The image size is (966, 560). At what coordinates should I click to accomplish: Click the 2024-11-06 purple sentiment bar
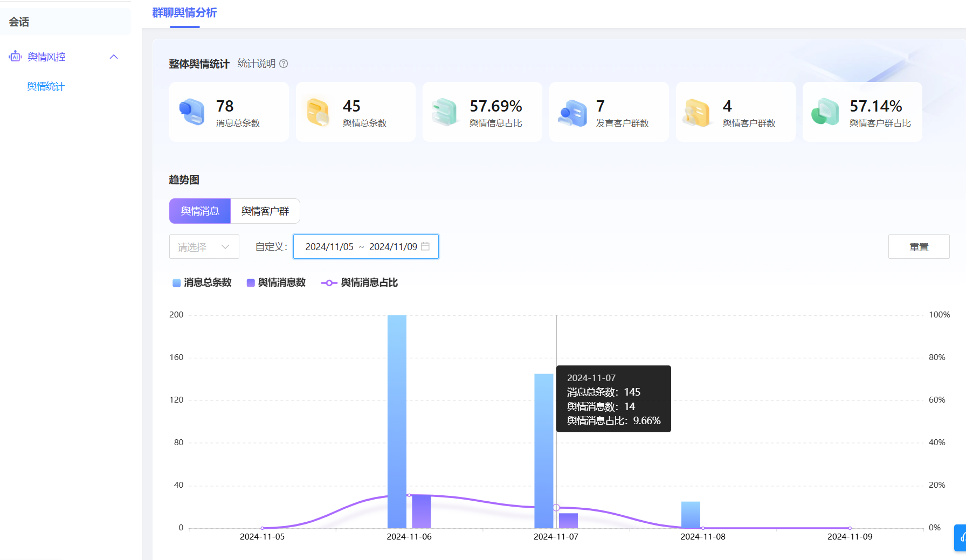(x=422, y=511)
